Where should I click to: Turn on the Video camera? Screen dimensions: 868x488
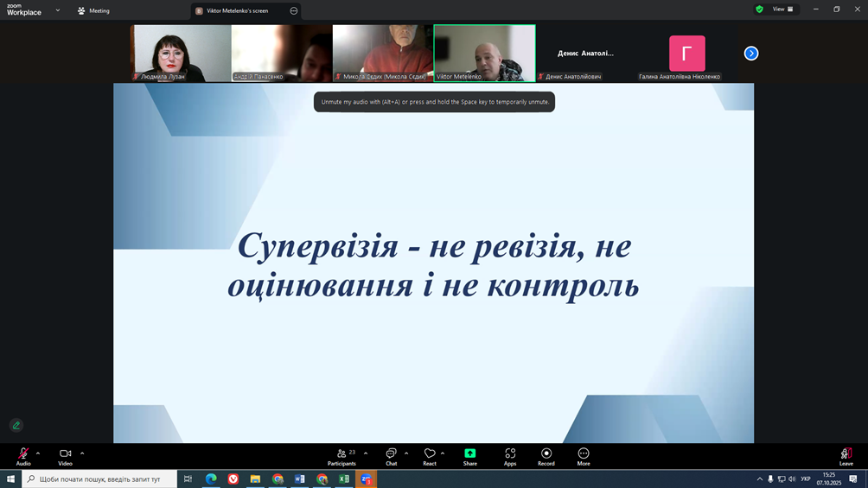65,455
